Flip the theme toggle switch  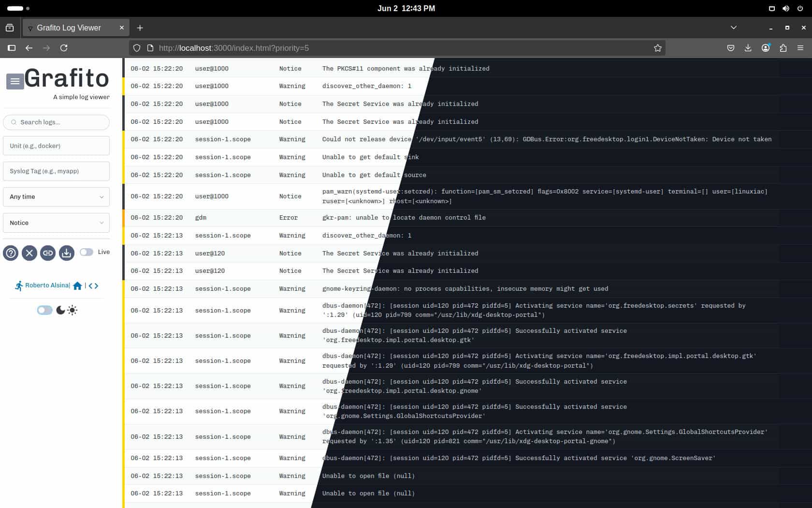[x=44, y=310]
